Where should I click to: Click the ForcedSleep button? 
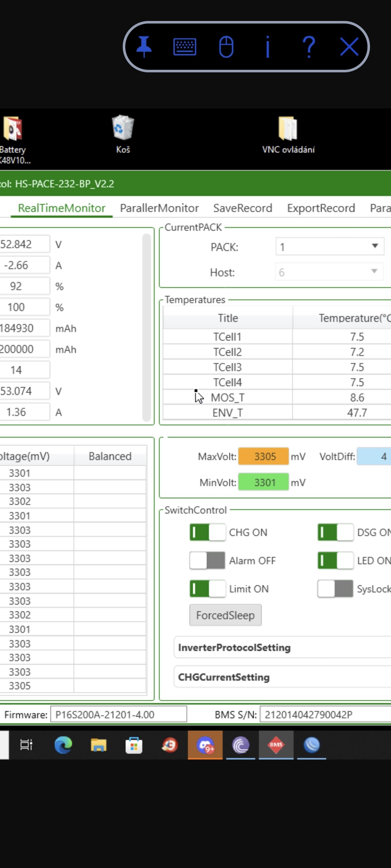[225, 615]
